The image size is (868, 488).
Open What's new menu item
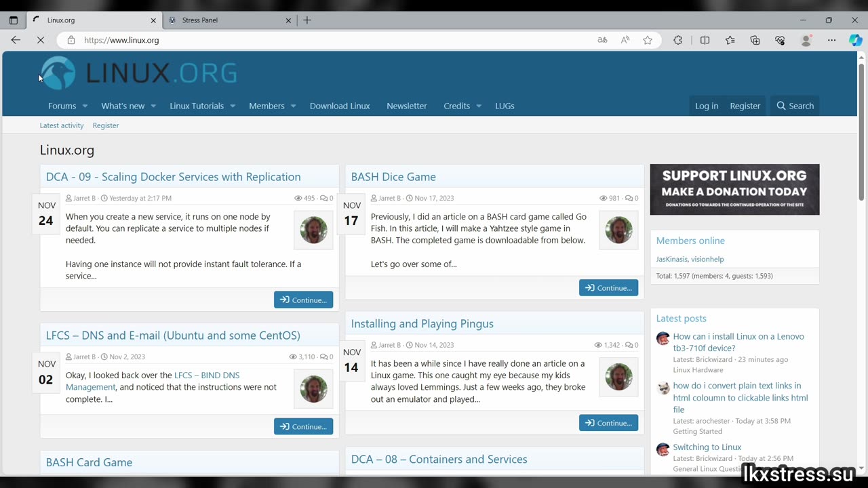123,106
